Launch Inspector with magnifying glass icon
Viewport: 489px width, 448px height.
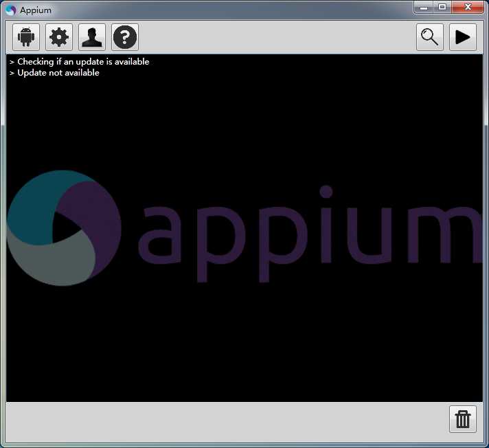point(430,37)
